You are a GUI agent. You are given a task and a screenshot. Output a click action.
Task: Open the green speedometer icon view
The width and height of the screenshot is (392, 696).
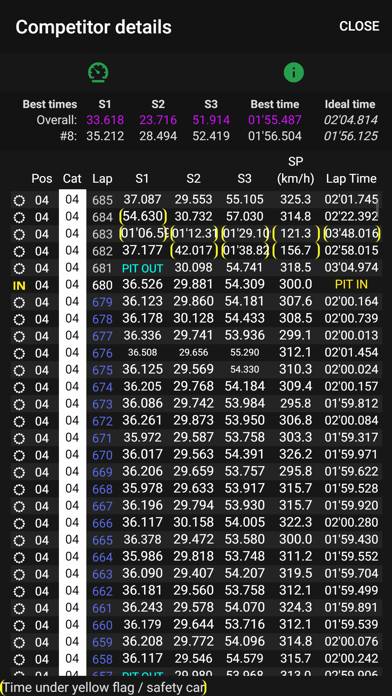pyautogui.click(x=99, y=73)
